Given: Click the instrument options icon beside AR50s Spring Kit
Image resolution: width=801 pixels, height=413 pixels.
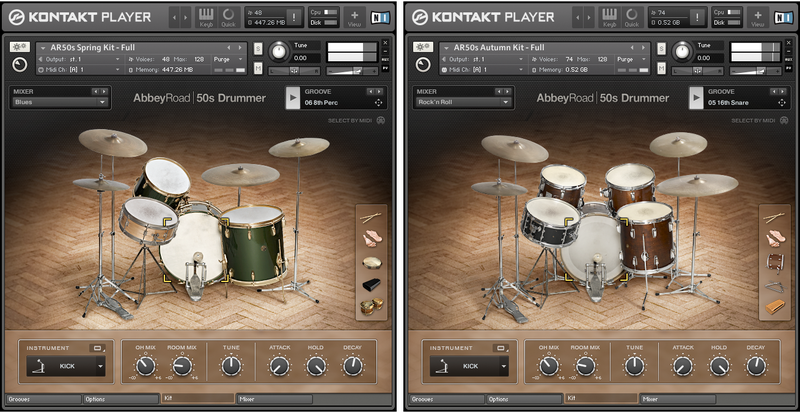Looking at the screenshot, I should point(19,47).
